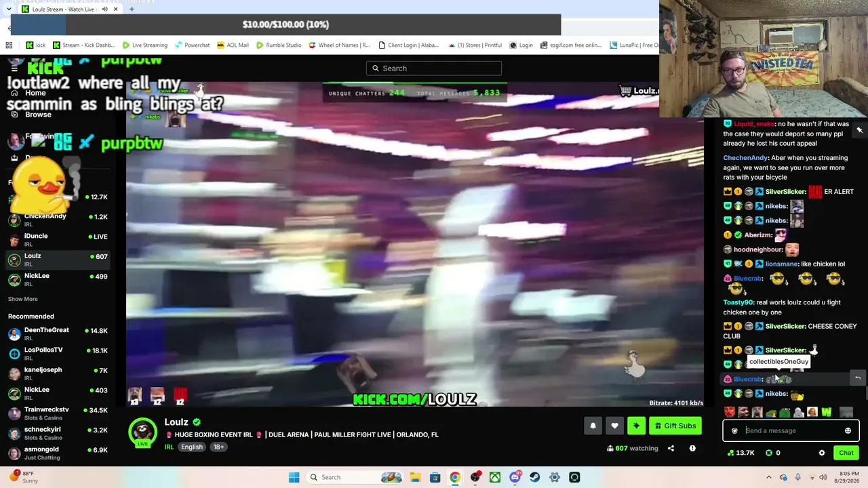Open the emoji picker in message box
868x488 pixels.
point(848,430)
